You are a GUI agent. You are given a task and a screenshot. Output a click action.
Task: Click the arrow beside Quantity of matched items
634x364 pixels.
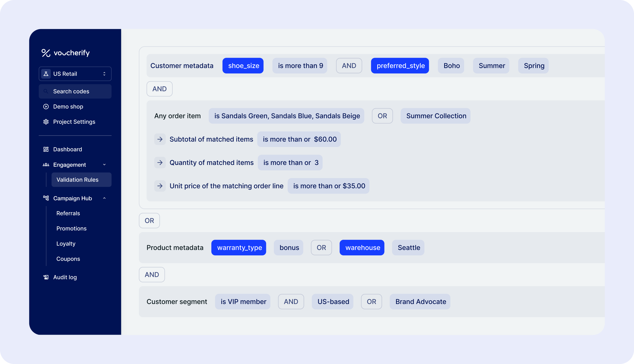[x=160, y=163]
